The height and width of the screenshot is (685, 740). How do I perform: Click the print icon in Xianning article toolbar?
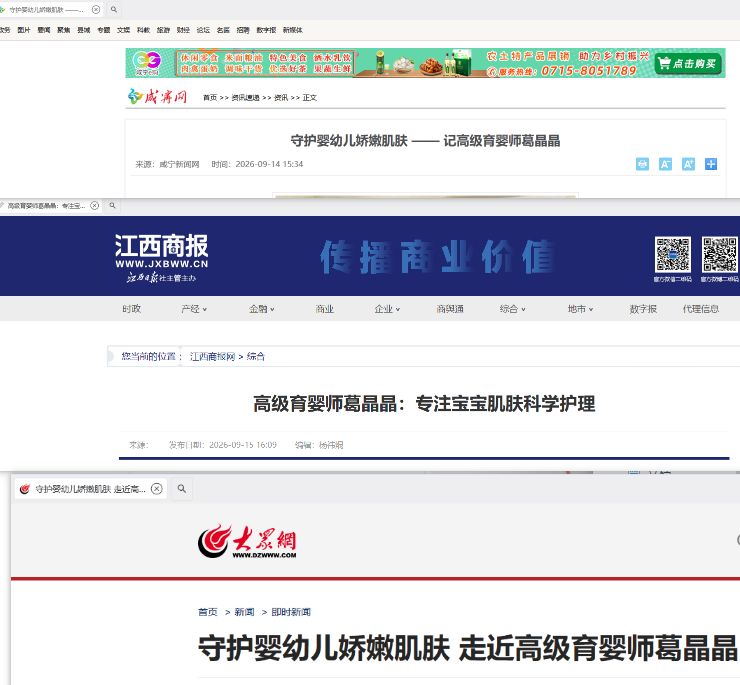pyautogui.click(x=642, y=164)
